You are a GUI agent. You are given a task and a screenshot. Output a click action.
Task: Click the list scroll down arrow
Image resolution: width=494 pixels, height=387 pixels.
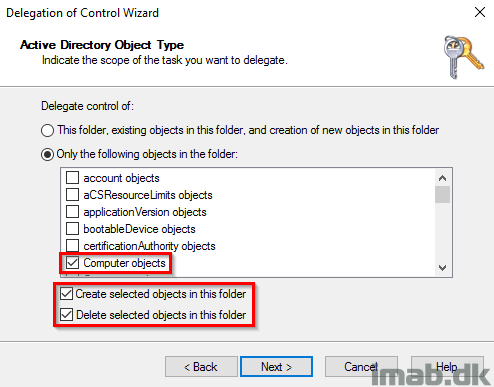tap(442, 268)
